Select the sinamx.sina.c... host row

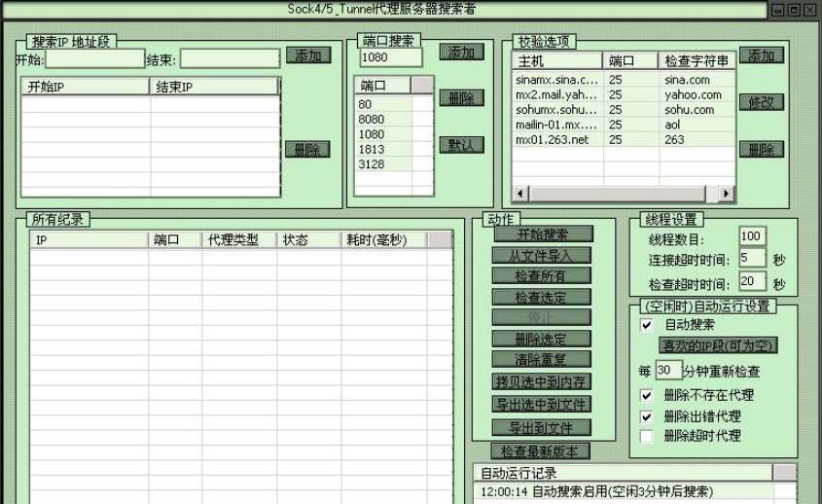[624, 80]
